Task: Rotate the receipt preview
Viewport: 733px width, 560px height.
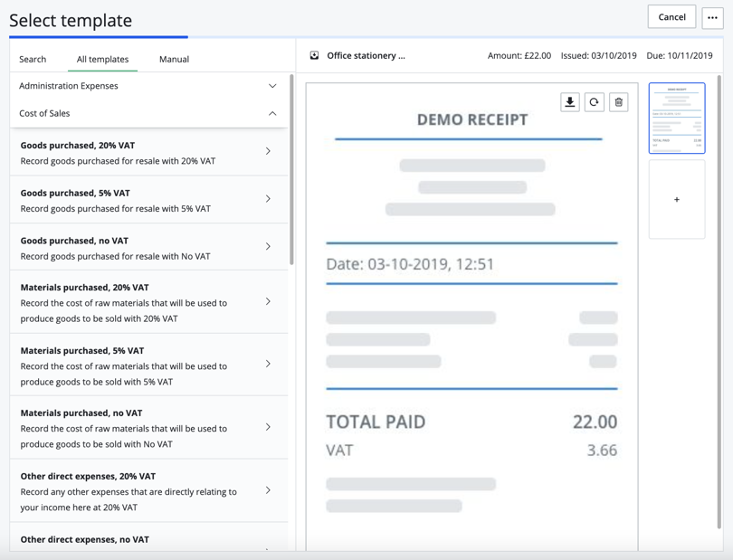Action: point(595,102)
